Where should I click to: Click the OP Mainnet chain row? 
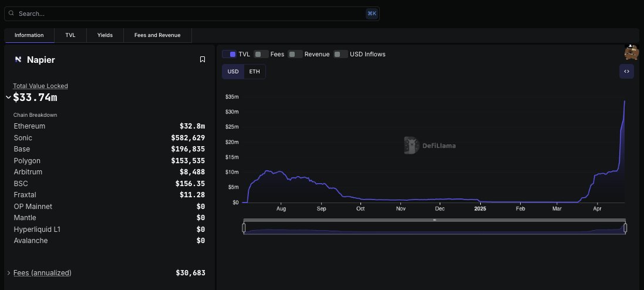click(109, 206)
